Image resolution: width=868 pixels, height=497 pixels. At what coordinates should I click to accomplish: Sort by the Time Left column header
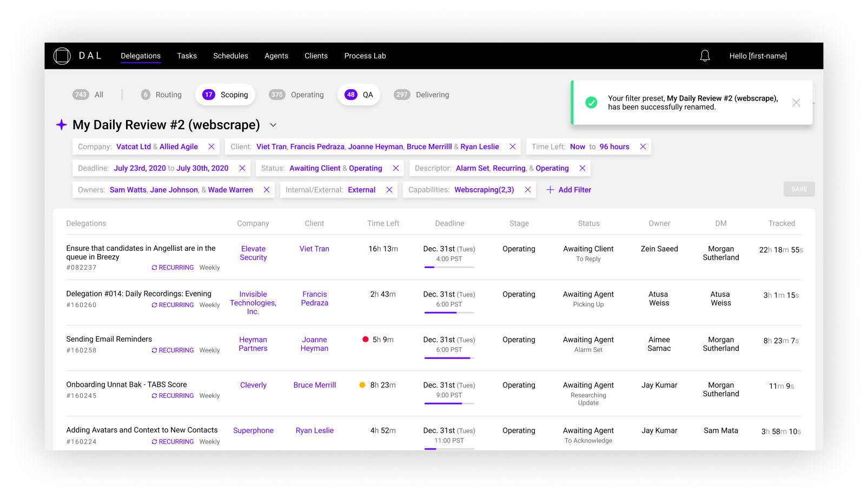pyautogui.click(x=383, y=223)
